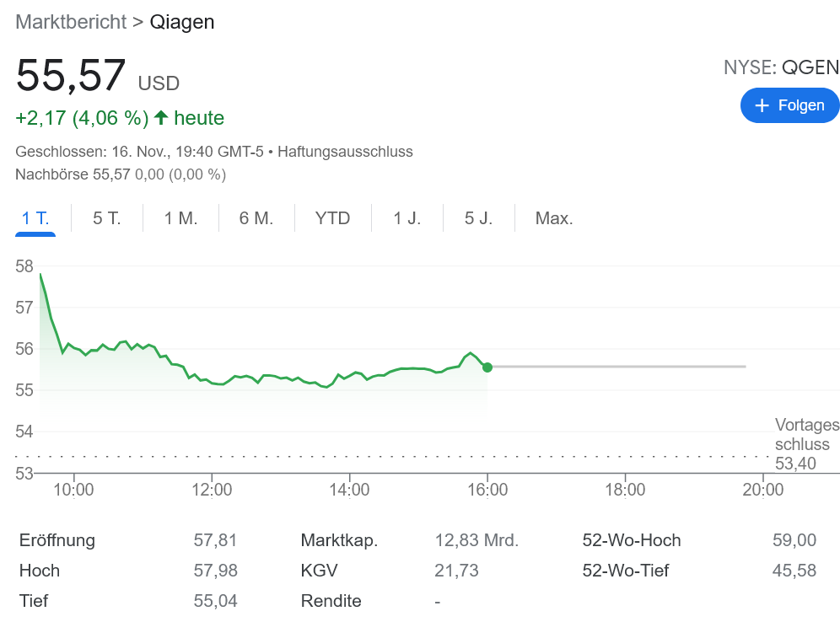Open the Qiagen breadcrumb entry
The width and height of the screenshot is (840, 622).
point(182,22)
